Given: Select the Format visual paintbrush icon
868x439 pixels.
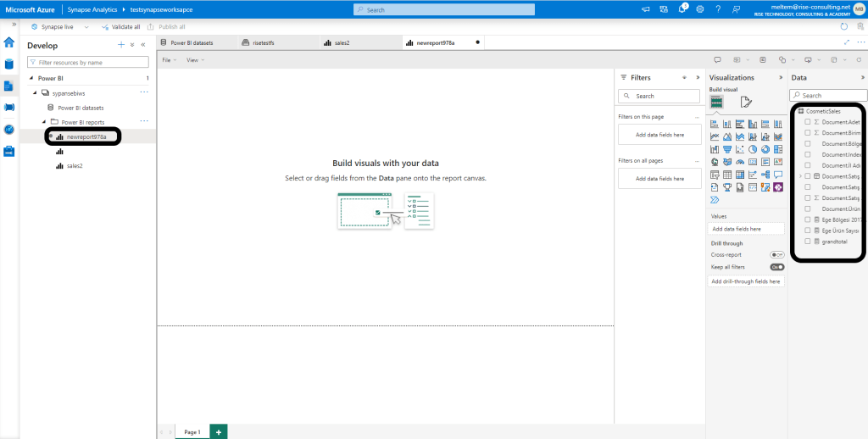Looking at the screenshot, I should coord(746,102).
